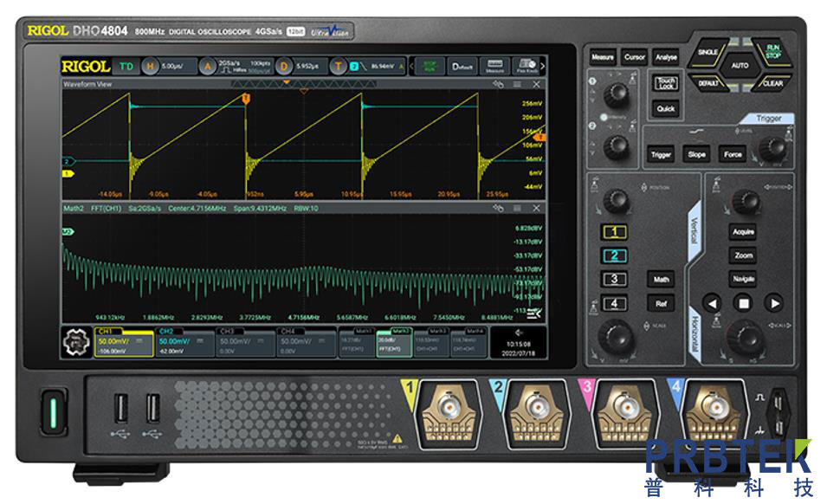Tap the notification arrow above the clock
This screenshot has width=827, height=504.
coord(519,333)
